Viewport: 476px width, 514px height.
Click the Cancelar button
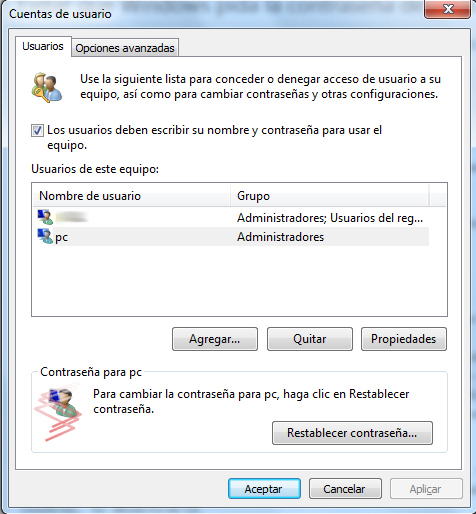345,489
